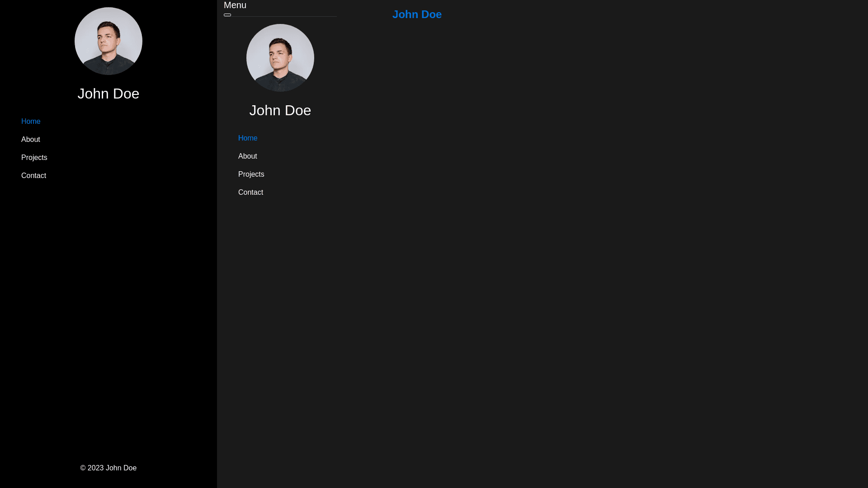
Task: Open About in the Menu panel
Action: (x=248, y=156)
